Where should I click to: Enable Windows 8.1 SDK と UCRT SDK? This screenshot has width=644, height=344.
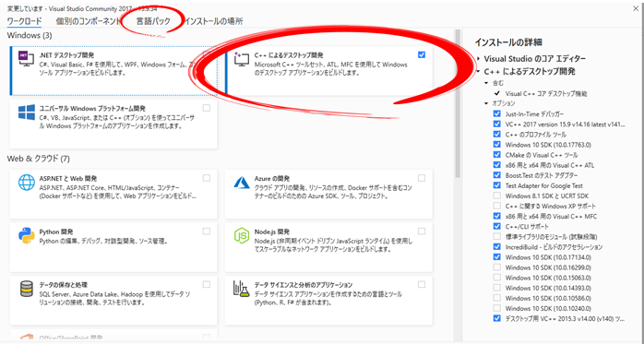[x=497, y=196]
